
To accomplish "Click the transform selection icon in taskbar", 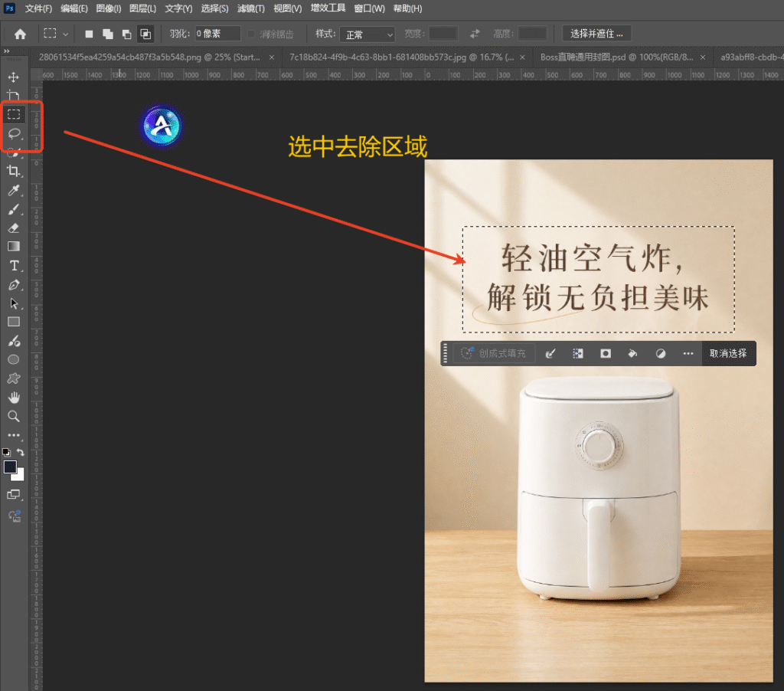I will pyautogui.click(x=578, y=354).
